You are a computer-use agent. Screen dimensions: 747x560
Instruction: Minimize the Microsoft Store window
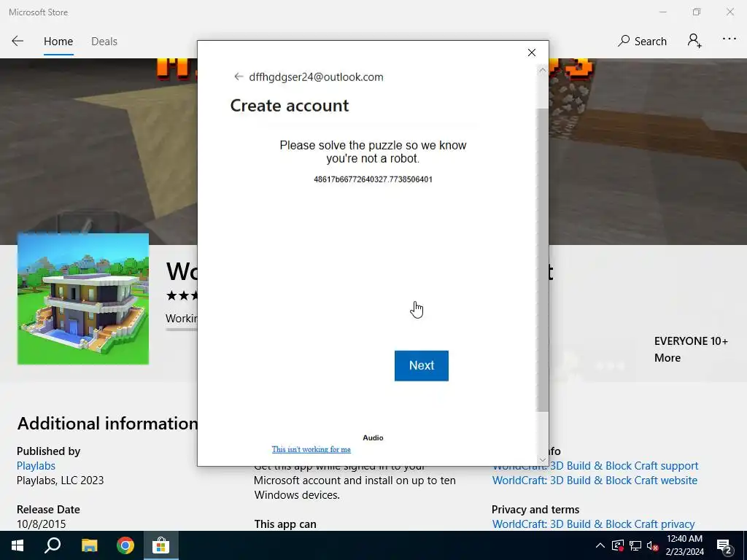point(662,12)
